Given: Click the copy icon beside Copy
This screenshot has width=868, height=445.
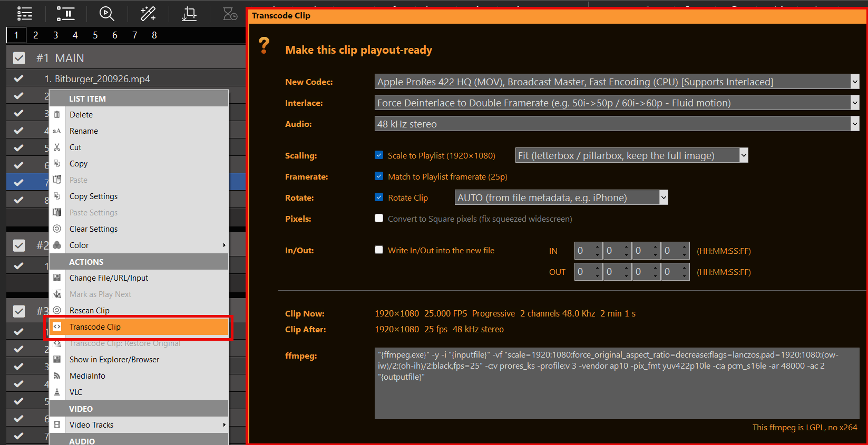Looking at the screenshot, I should (x=57, y=163).
